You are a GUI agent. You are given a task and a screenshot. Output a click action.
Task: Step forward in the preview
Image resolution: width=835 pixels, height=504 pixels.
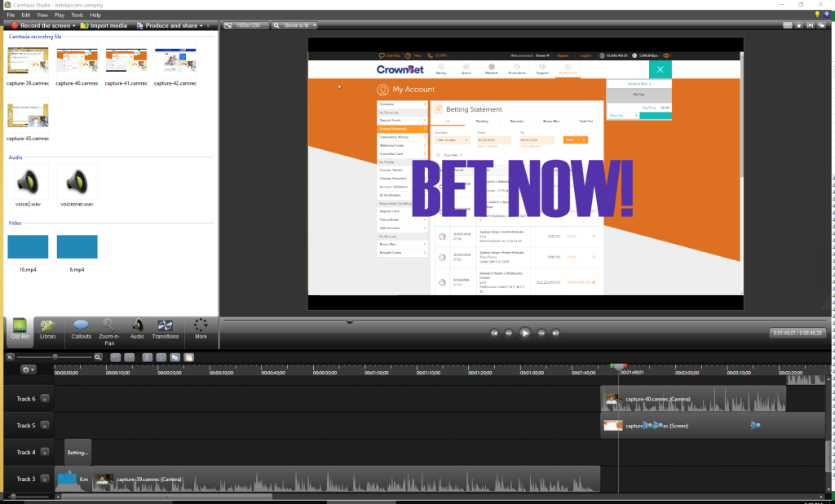click(x=541, y=333)
